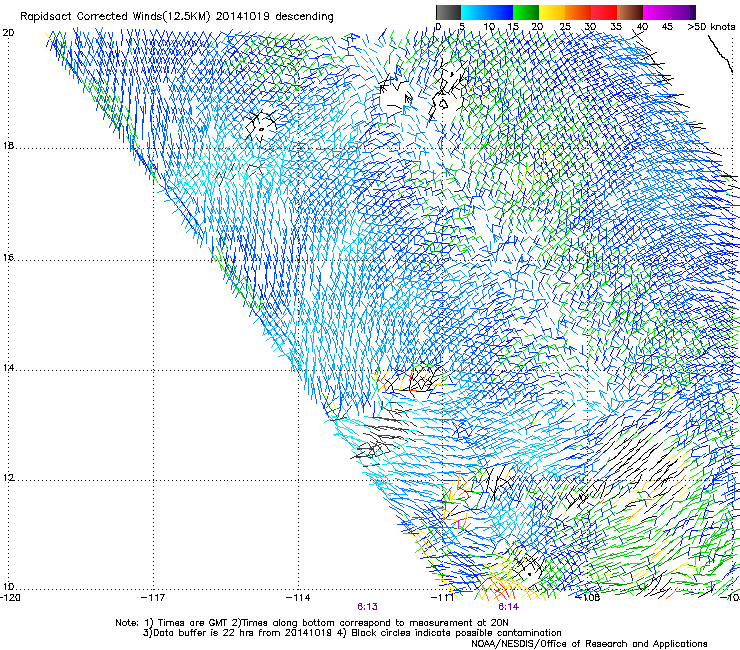Click the purple time label 6:13
Viewport: 740px width, 650px height.
[x=367, y=607]
